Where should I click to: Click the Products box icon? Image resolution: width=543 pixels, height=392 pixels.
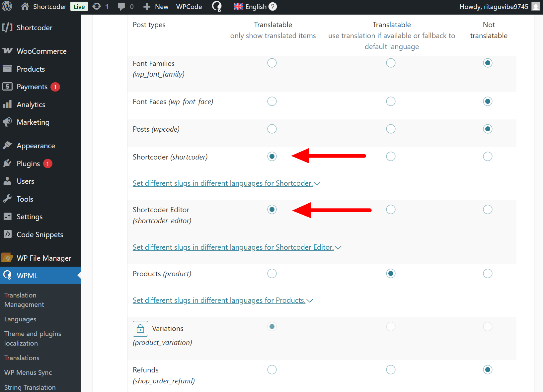pos(7,69)
